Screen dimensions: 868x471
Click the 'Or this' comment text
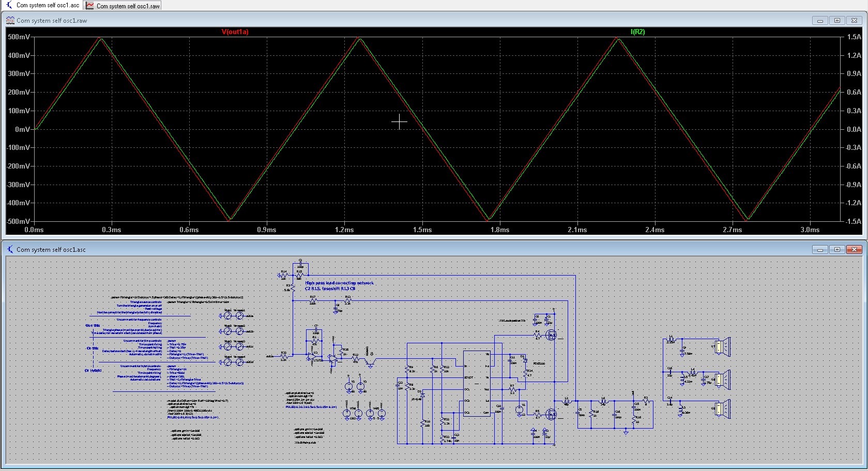coord(92,348)
